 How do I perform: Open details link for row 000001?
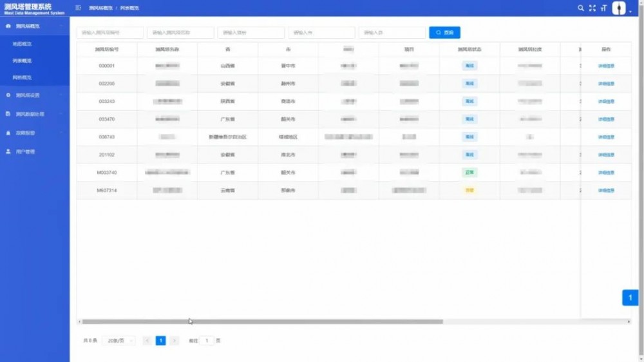point(606,66)
